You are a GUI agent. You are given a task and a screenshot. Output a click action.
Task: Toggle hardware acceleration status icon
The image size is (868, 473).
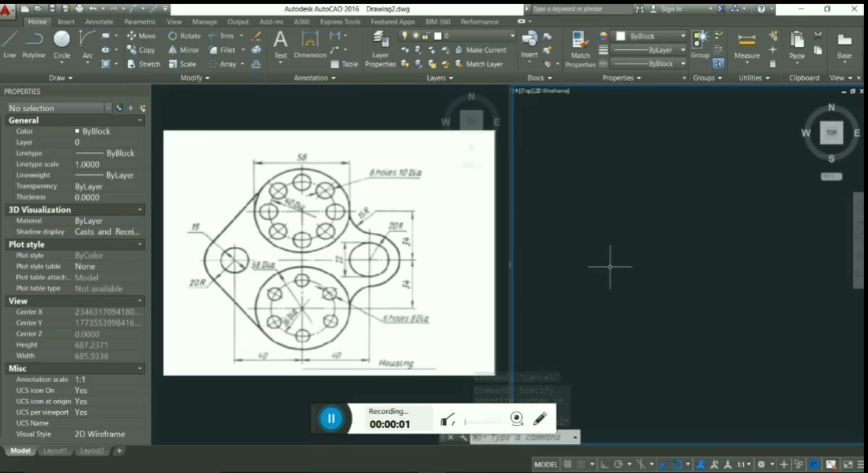coord(814,464)
